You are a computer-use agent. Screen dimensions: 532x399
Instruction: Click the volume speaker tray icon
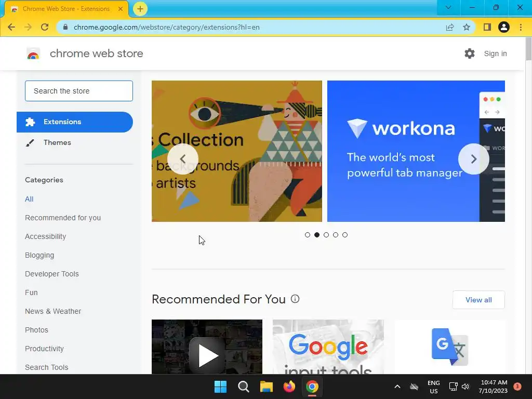pos(465,387)
